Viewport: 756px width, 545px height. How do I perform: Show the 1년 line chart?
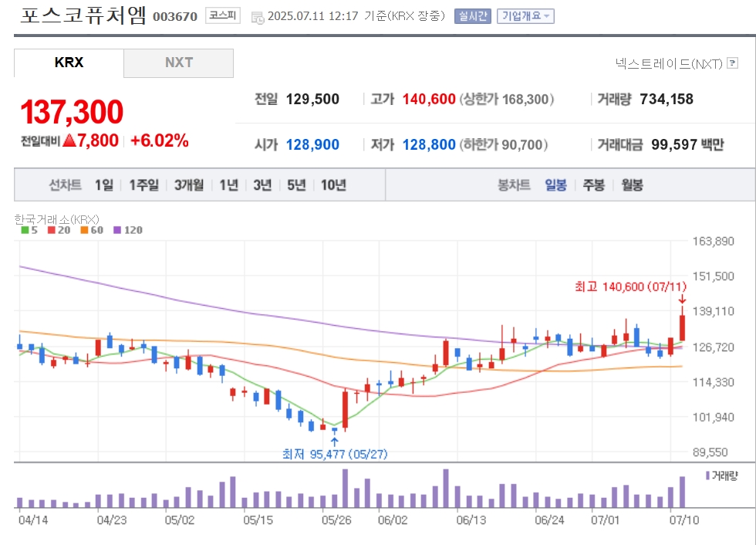(x=229, y=184)
